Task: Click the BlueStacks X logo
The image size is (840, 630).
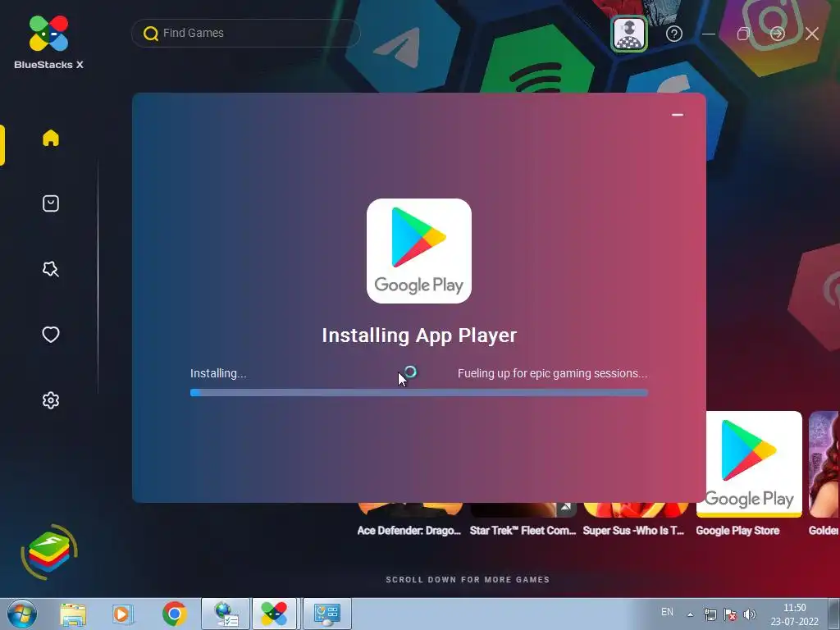Action: (48, 43)
